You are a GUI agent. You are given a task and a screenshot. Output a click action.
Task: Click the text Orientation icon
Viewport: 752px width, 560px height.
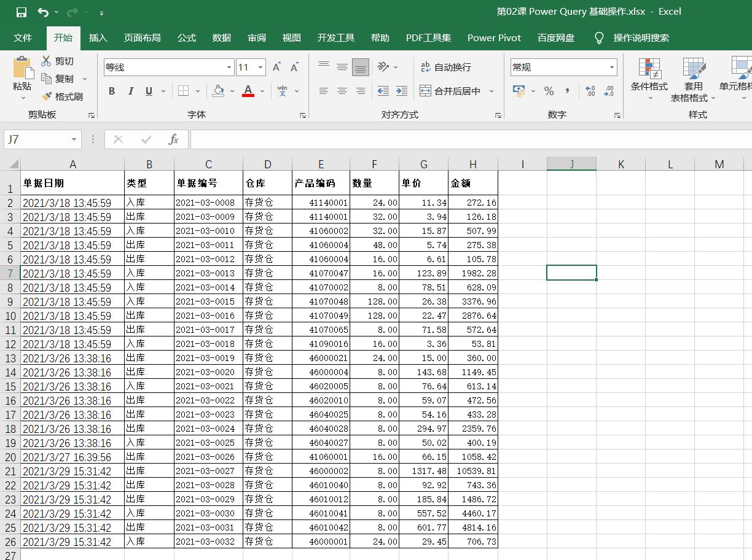tap(383, 67)
